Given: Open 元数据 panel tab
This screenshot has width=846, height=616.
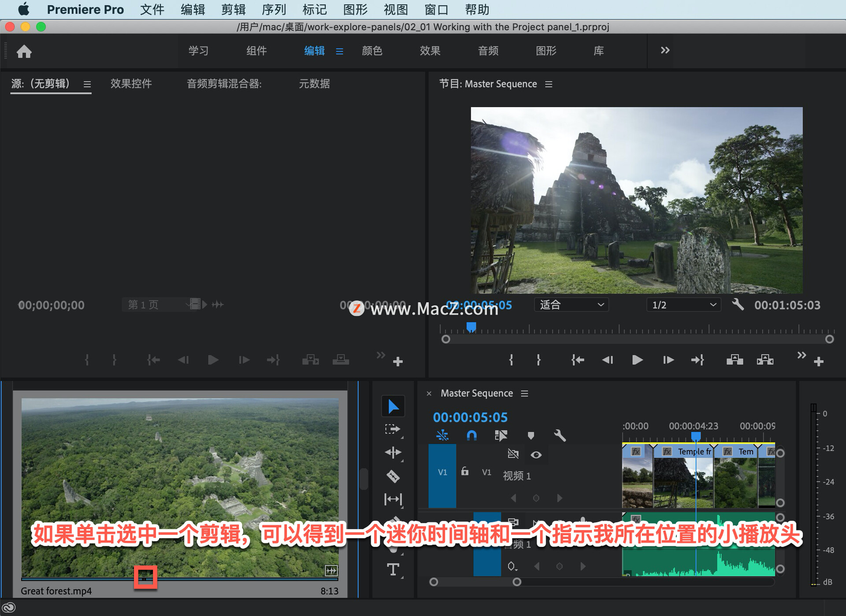Looking at the screenshot, I should 314,84.
